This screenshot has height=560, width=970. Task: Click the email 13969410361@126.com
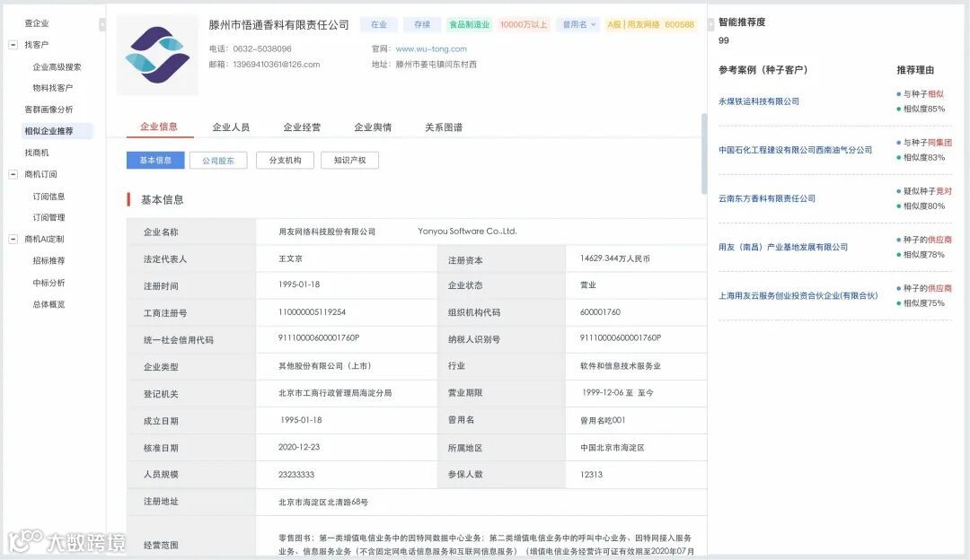pyautogui.click(x=277, y=65)
